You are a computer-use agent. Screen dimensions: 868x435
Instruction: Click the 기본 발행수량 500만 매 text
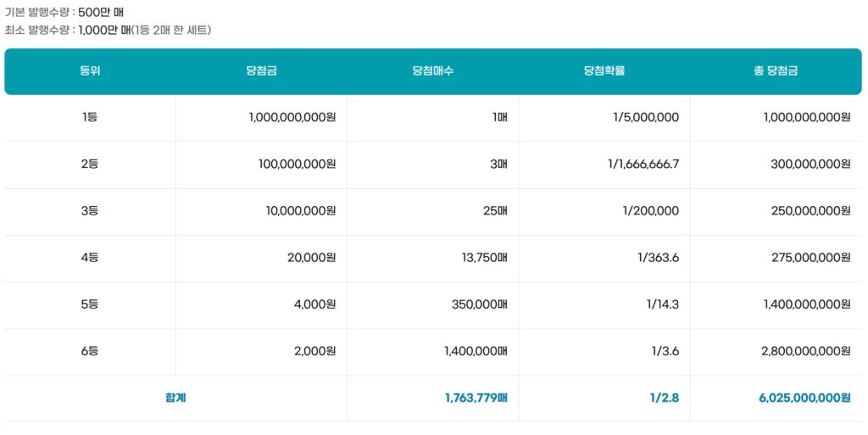coord(64,12)
